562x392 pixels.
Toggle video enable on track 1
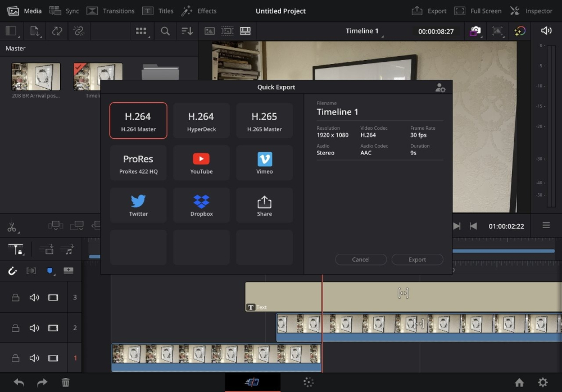pyautogui.click(x=53, y=358)
